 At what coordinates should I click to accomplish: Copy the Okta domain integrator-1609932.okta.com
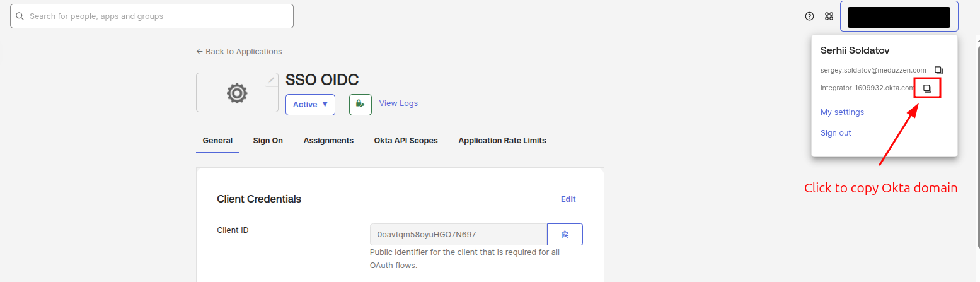click(x=927, y=88)
